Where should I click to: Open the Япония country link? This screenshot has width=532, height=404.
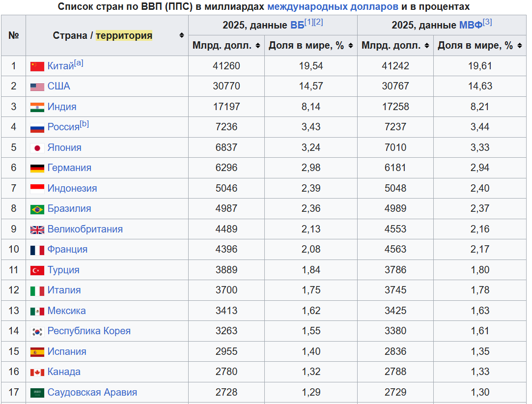(64, 147)
